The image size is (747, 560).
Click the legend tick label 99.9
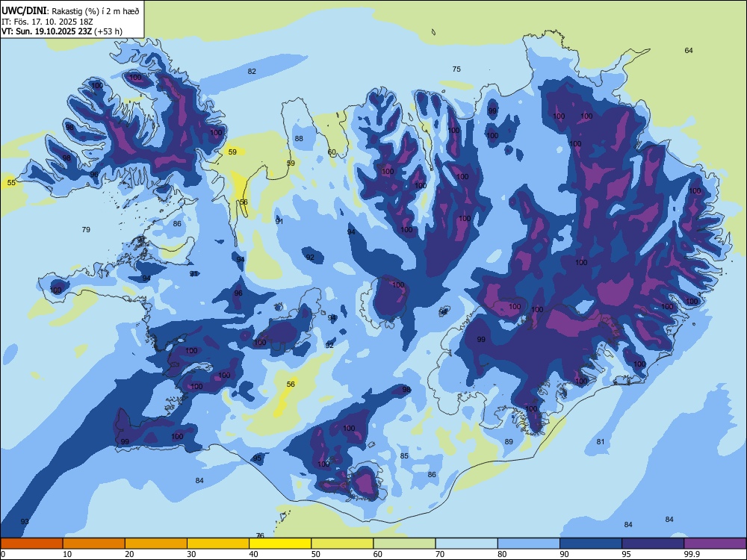(x=691, y=554)
